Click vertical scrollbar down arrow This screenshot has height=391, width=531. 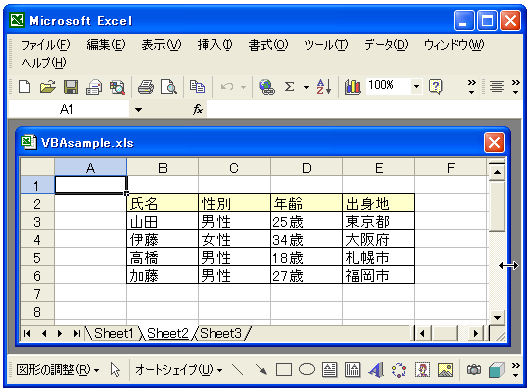pyautogui.click(x=497, y=318)
